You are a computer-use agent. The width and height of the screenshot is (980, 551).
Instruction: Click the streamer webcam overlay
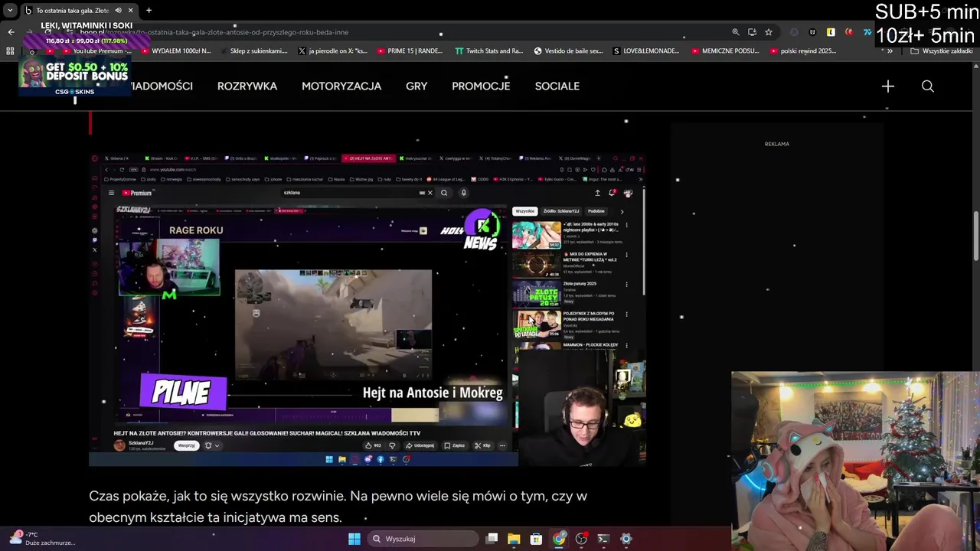click(x=855, y=461)
